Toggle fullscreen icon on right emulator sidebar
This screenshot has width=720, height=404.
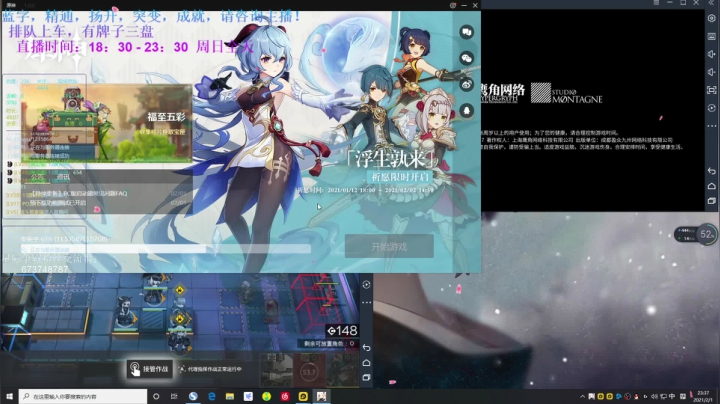point(712,90)
